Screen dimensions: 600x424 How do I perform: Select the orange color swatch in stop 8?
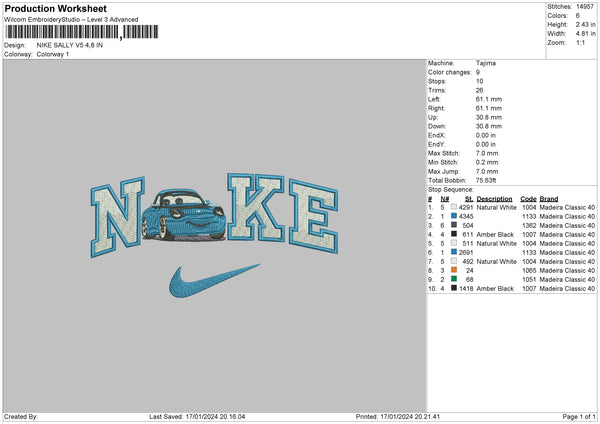click(454, 270)
